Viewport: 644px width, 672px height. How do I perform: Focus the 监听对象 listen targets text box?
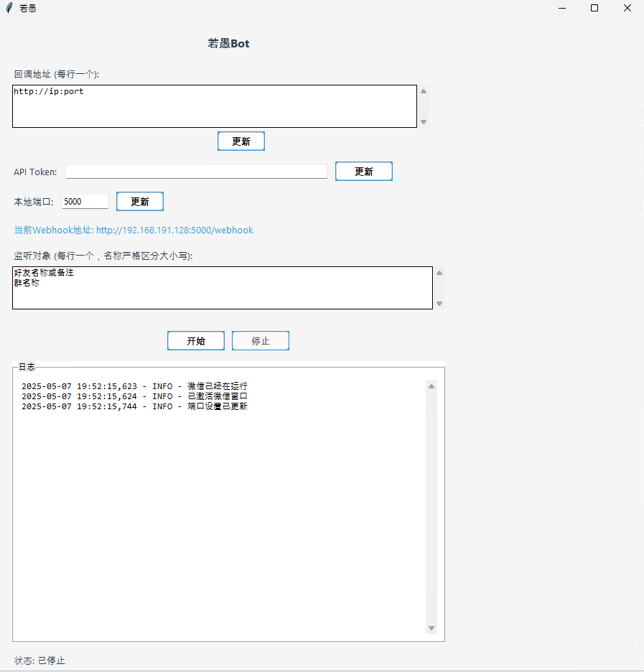[222, 288]
